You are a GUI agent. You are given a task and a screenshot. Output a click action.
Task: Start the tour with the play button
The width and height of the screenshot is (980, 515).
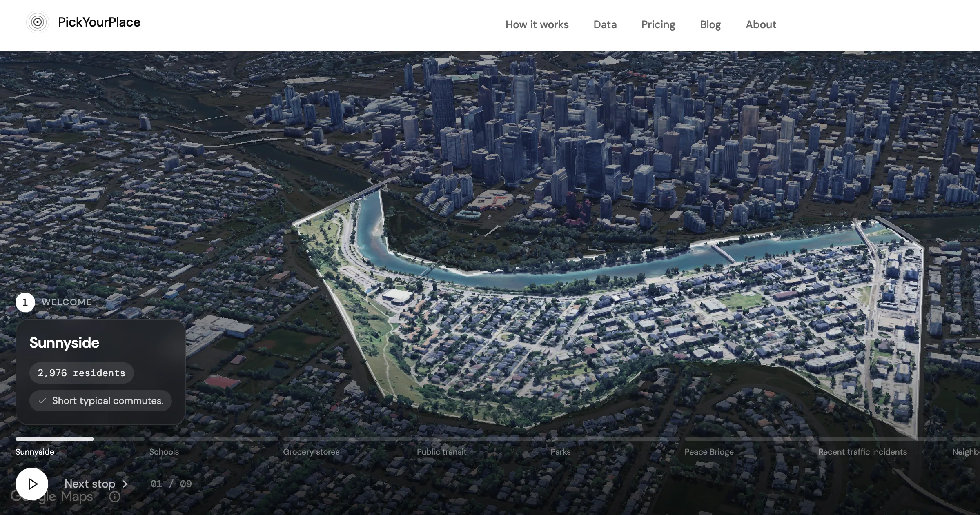[x=32, y=484]
